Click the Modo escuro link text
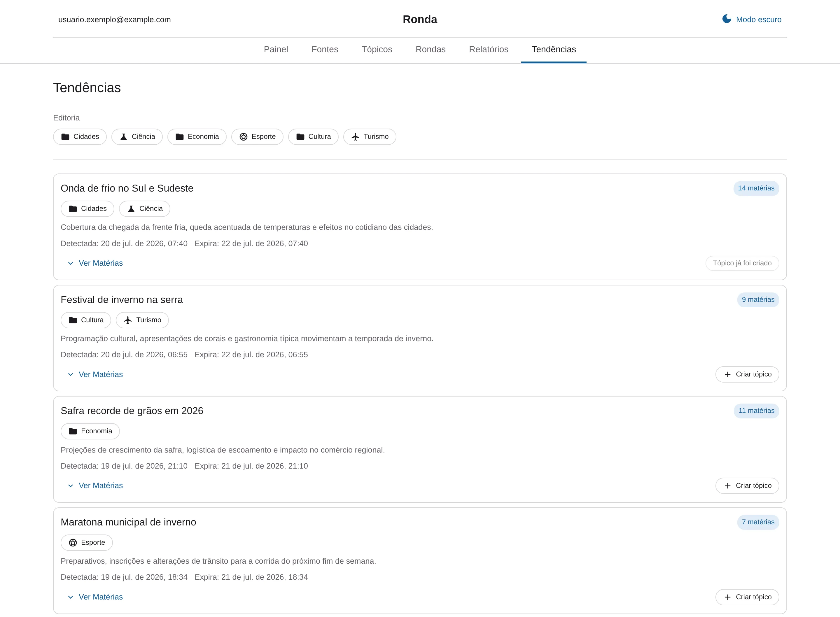 [759, 20]
